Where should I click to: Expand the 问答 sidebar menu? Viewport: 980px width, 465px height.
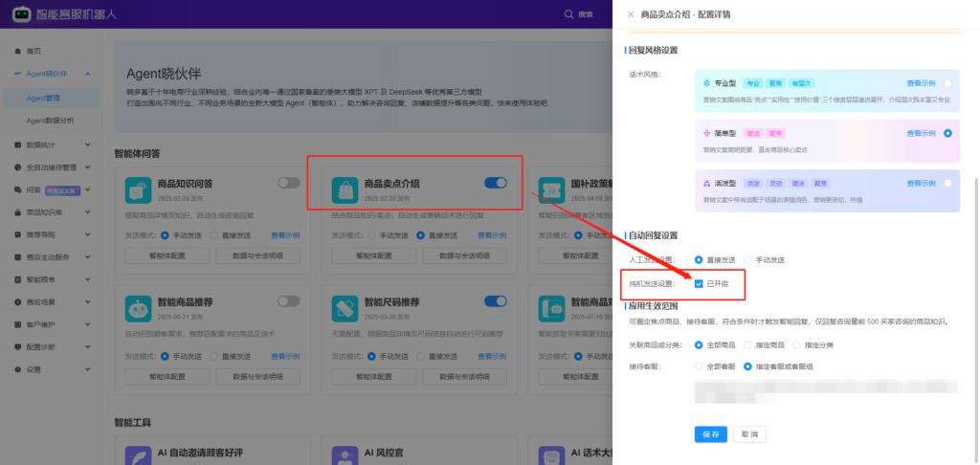(87, 190)
